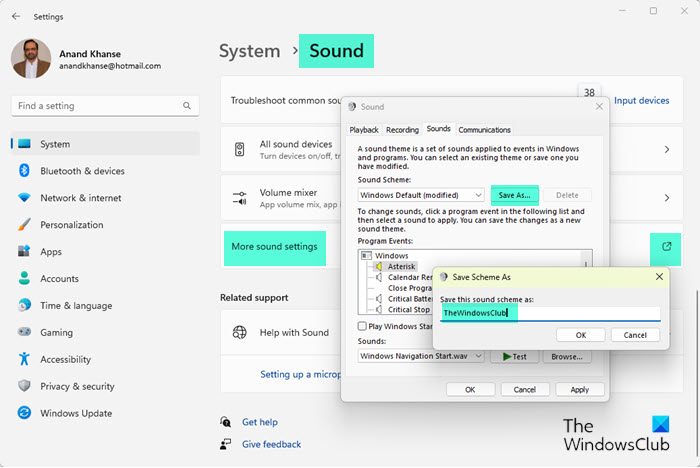Click the Time & language globe icon
The width and height of the screenshot is (700, 468).
click(24, 305)
